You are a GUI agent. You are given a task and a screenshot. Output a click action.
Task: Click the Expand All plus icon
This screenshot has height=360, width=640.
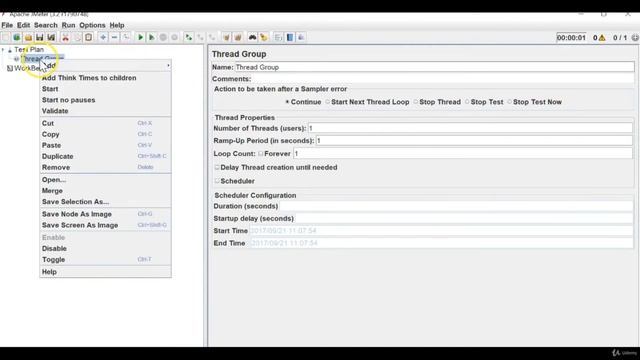coord(103,38)
